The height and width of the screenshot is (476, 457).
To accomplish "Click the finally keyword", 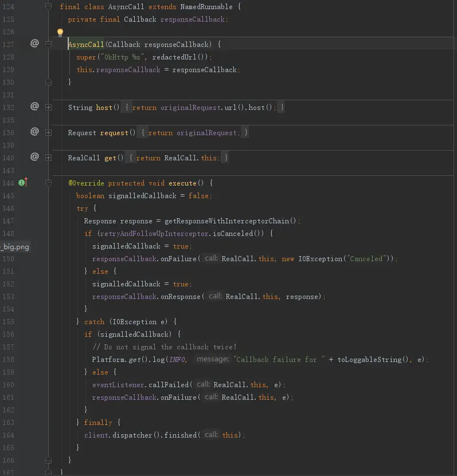I will coord(98,423).
